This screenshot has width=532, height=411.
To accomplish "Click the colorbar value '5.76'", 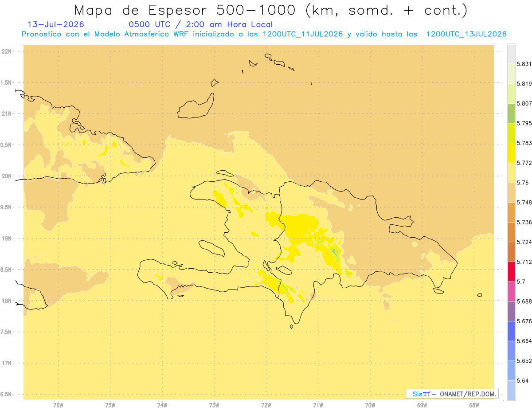I will click(523, 183).
